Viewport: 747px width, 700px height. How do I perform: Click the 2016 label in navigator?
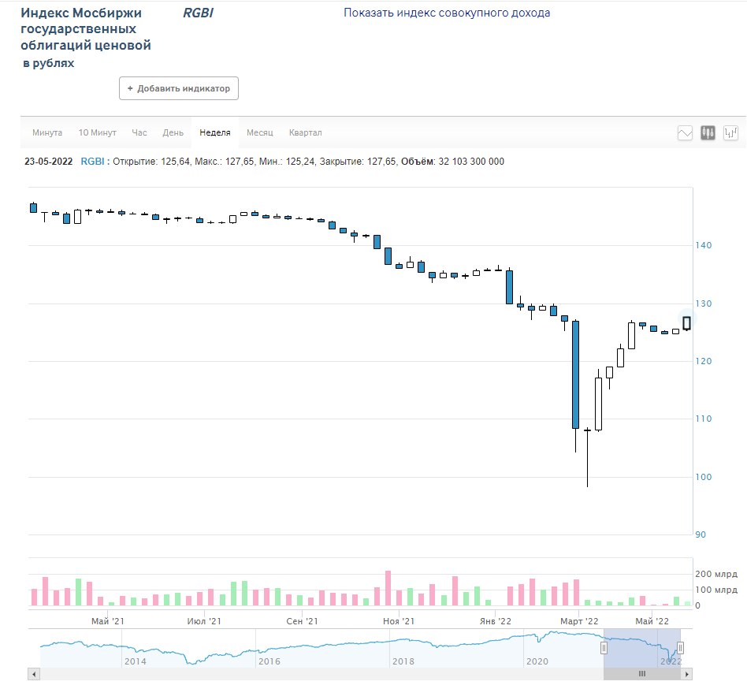click(269, 661)
